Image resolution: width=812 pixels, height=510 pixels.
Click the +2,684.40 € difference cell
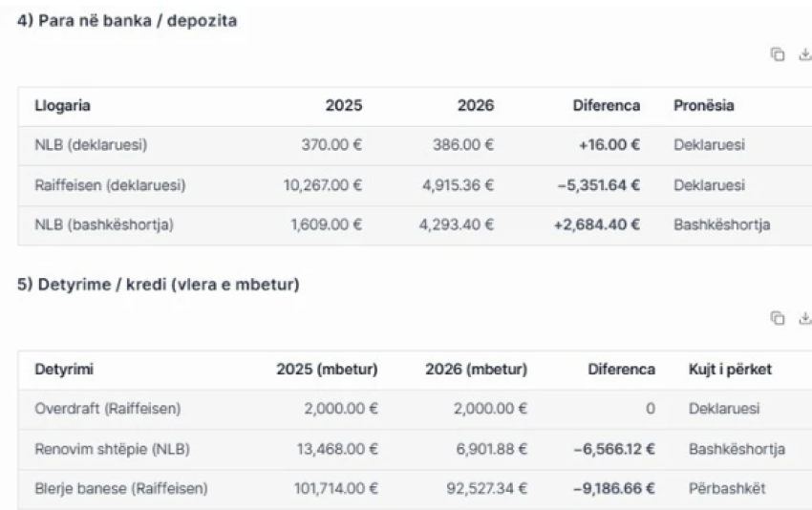597,225
